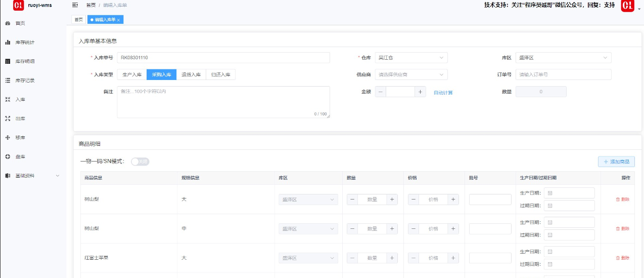Image resolution: width=644 pixels, height=278 pixels.
Task: Click 批号 input for 红富士苹果 row
Action: (x=490, y=258)
